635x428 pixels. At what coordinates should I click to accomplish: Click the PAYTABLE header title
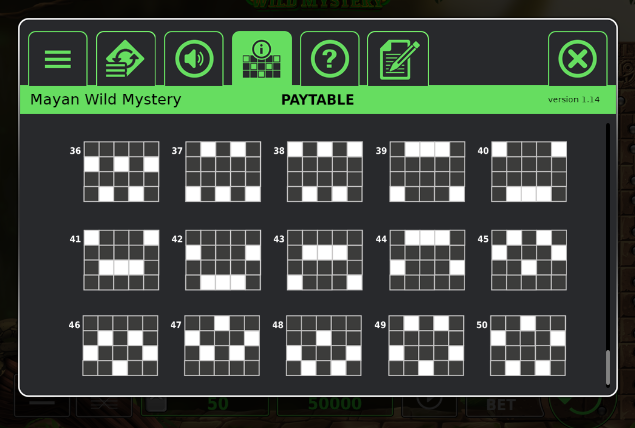click(x=318, y=100)
